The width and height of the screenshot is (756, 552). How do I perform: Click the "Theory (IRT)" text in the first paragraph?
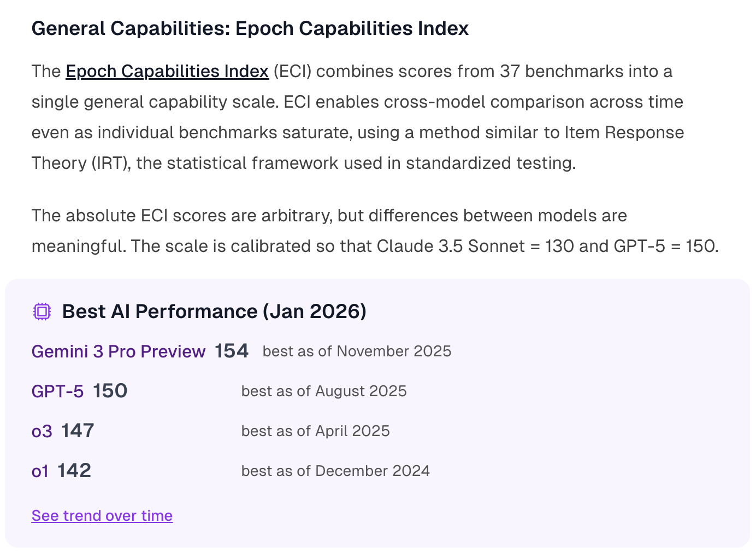coord(81,163)
